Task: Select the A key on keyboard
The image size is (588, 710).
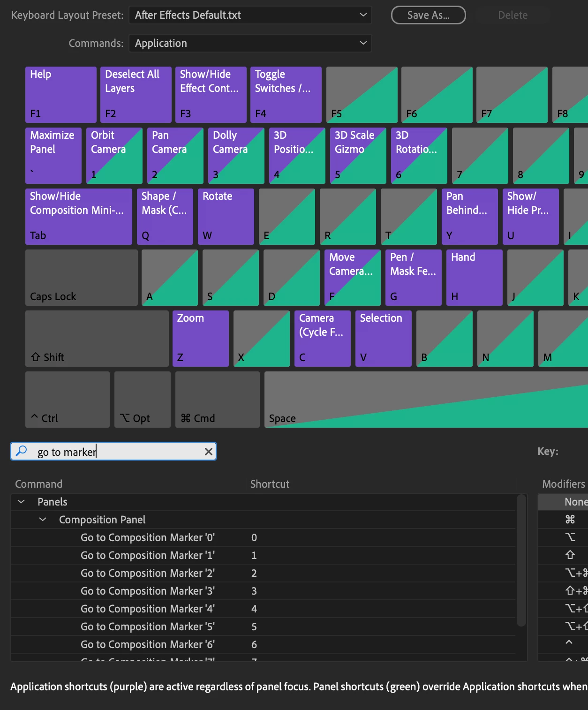Action: [x=170, y=278]
